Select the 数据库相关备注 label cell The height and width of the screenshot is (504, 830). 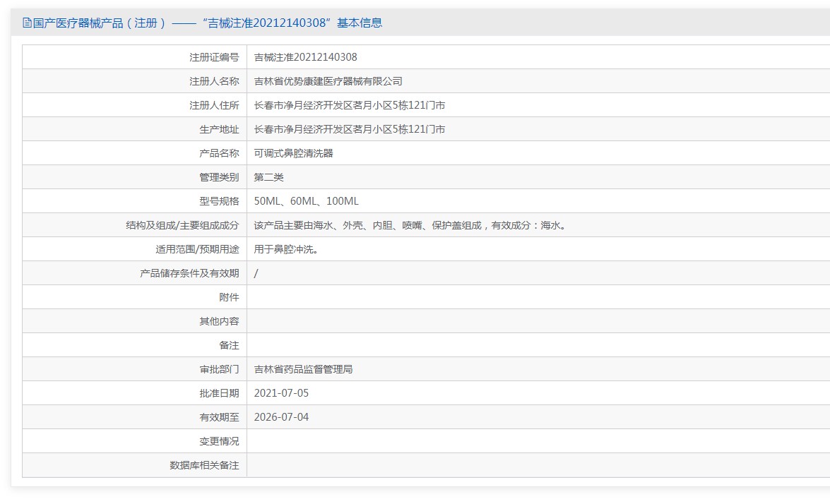pyautogui.click(x=134, y=465)
